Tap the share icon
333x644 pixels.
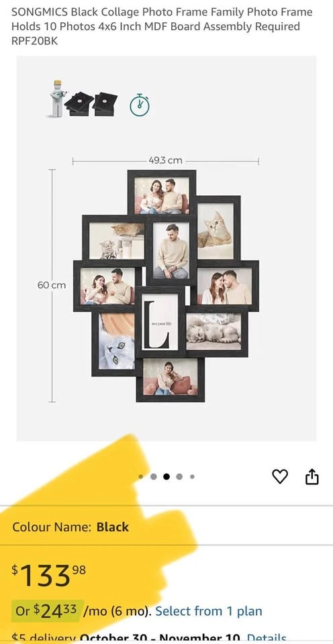(312, 476)
